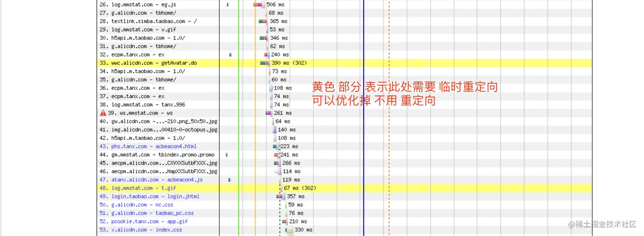Open request 28 textlink.simba.taobao.com
This screenshot has height=236, width=644.
coord(148,21)
